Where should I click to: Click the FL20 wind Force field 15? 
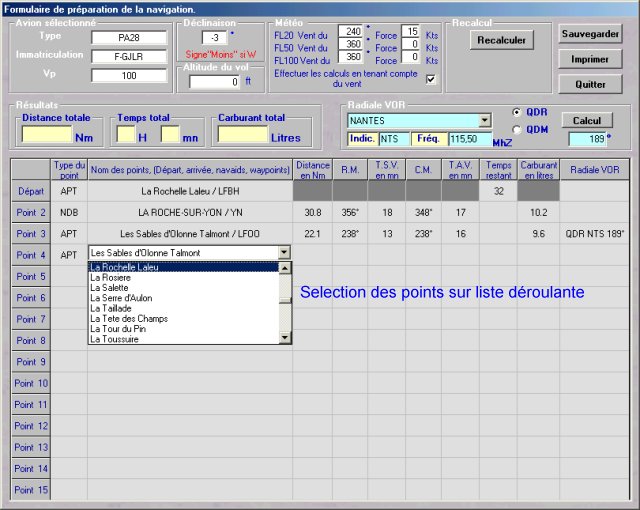(411, 31)
